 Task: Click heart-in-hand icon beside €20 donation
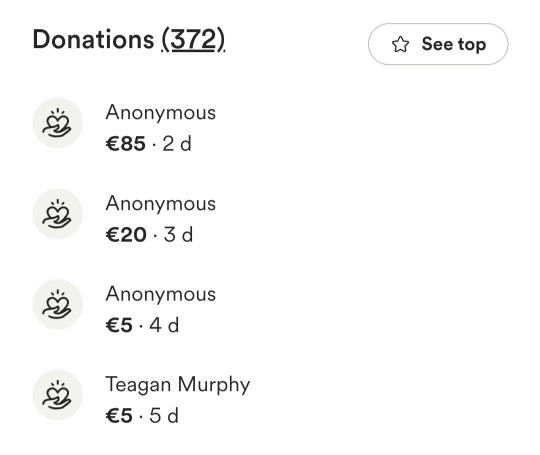(x=58, y=214)
